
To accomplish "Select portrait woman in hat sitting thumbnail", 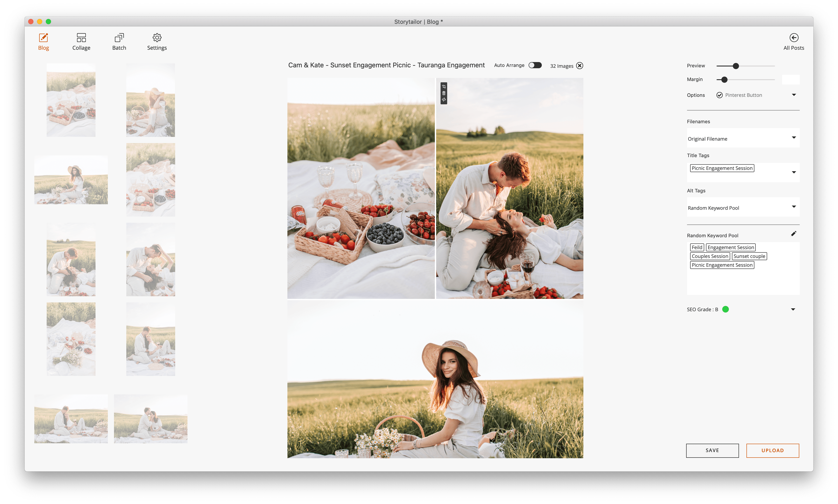I will [151, 100].
